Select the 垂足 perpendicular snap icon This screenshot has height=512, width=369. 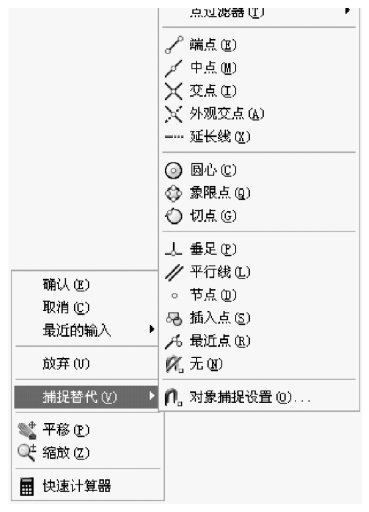(174, 249)
